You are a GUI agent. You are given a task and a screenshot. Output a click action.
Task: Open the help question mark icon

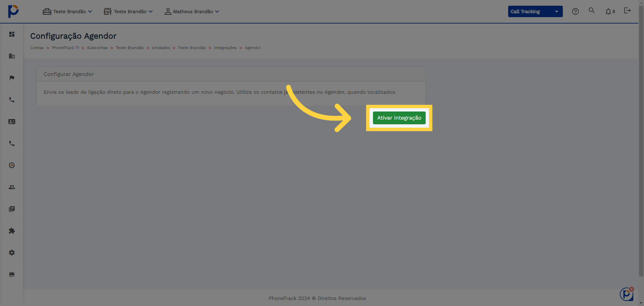click(x=575, y=11)
